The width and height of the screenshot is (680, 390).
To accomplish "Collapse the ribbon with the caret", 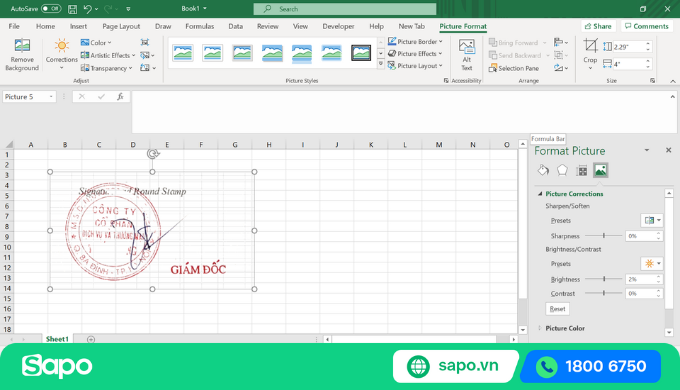I will point(673,81).
